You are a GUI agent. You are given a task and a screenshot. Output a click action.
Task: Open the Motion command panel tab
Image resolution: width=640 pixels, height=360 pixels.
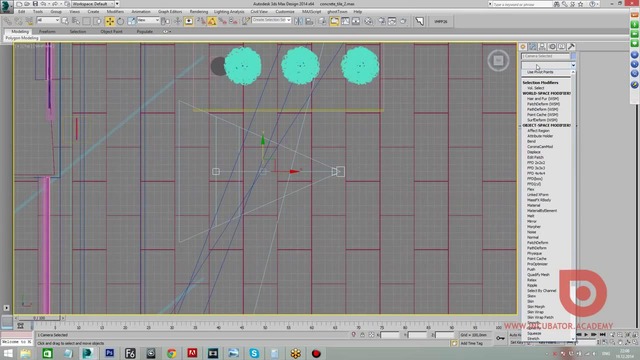pyautogui.click(x=552, y=47)
